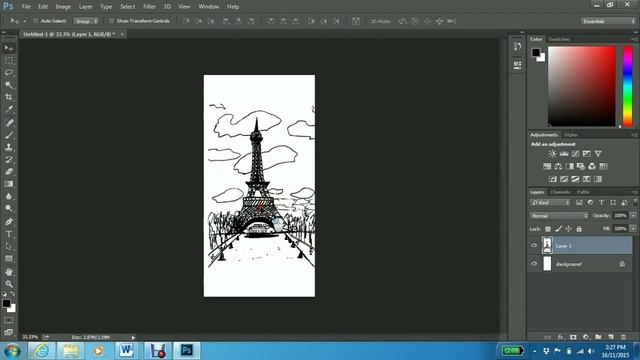Pick a color in the color field
Screen dimensions: 640x360
tap(582, 86)
